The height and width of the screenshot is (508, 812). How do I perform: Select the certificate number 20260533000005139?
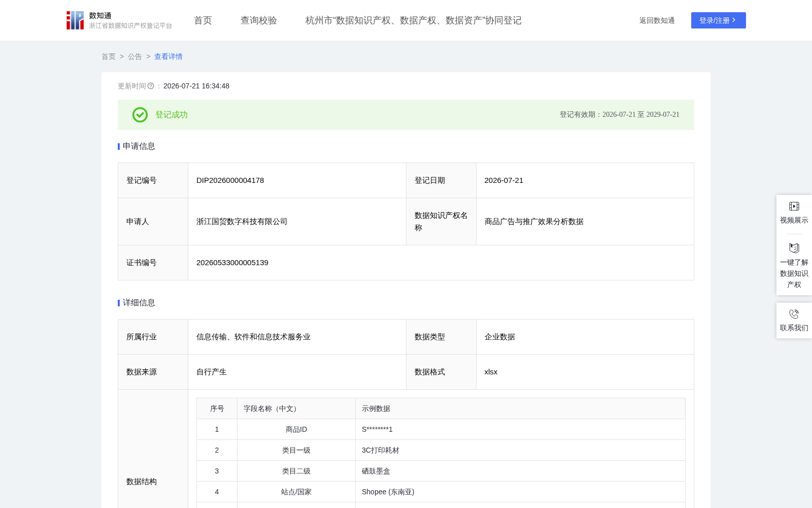[232, 263]
